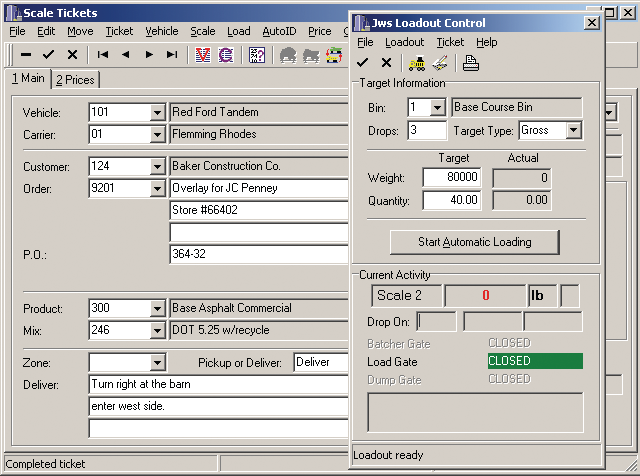The width and height of the screenshot is (640, 476).
Task: Open the AutoID menu
Action: point(279,31)
